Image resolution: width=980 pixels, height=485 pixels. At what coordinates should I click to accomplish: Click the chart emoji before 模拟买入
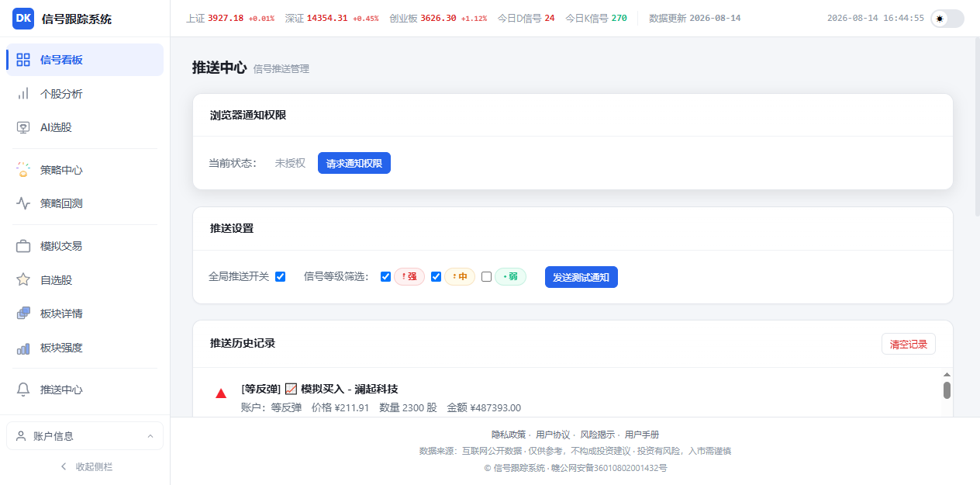pyautogui.click(x=292, y=389)
